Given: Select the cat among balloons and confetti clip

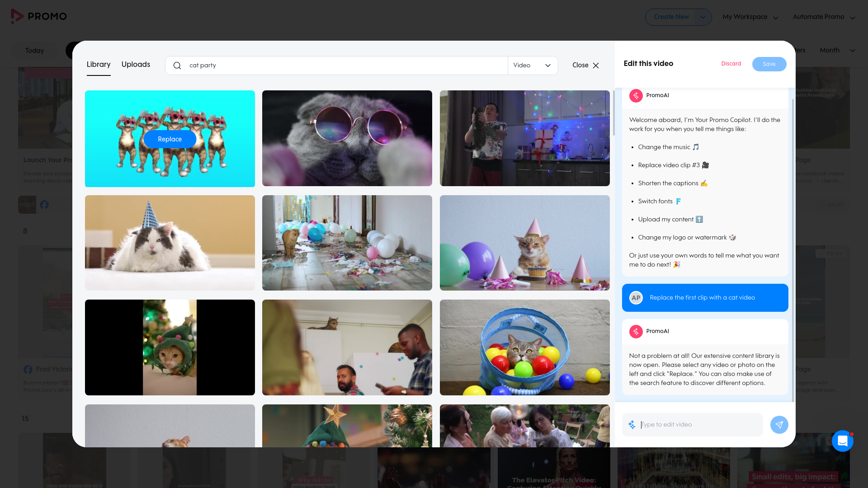Looking at the screenshot, I should [x=347, y=243].
